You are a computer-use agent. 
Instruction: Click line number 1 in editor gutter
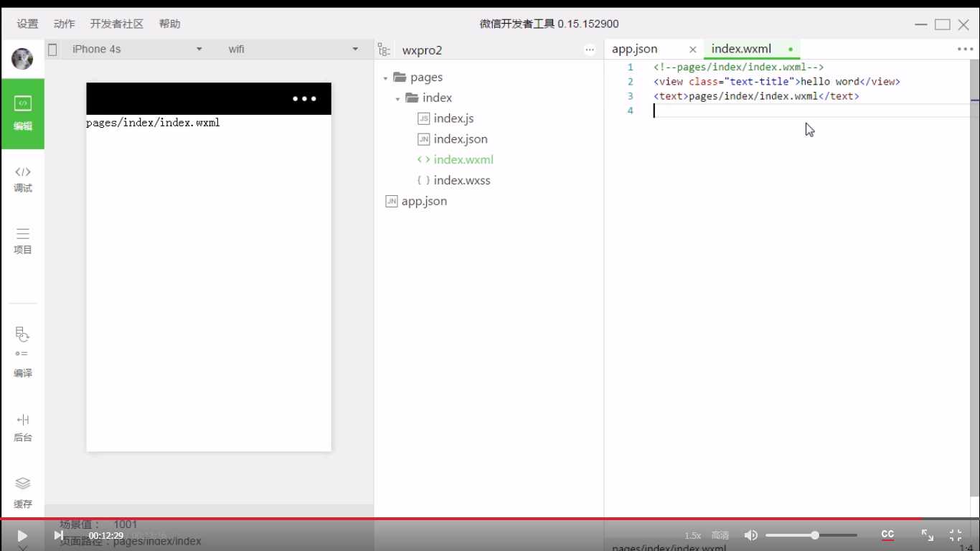point(630,67)
